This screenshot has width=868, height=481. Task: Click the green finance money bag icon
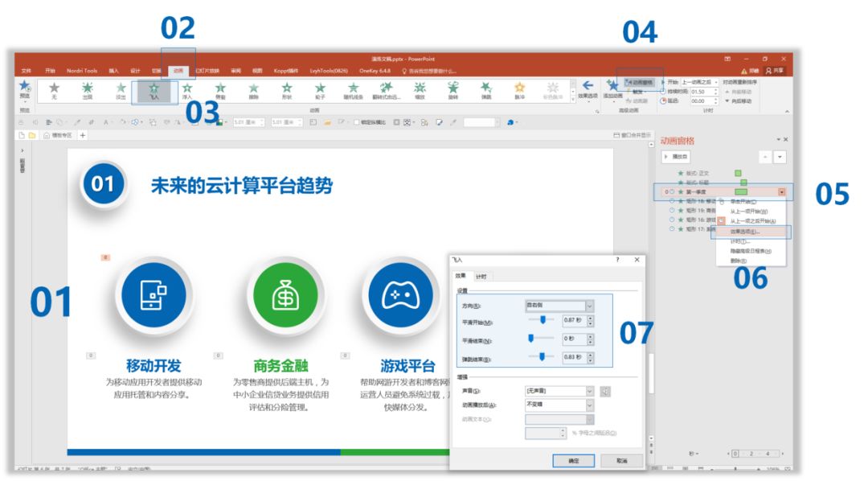click(x=285, y=295)
